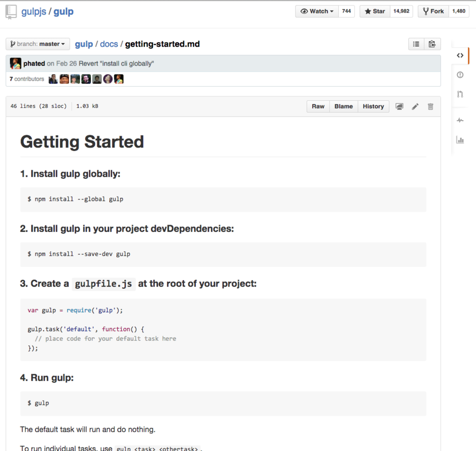This screenshot has height=451, width=476.
Task: Open the Blame view
Action: tap(344, 106)
